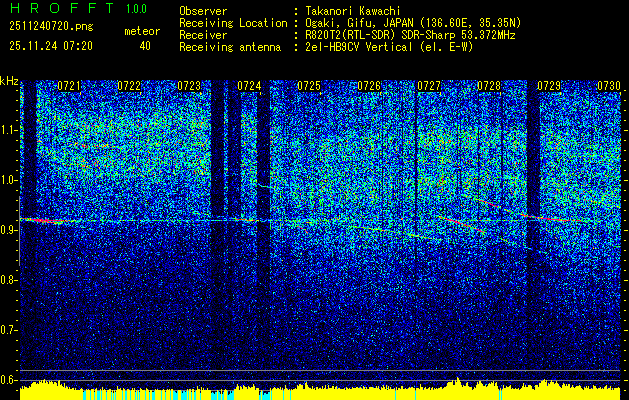This screenshot has height=400, width=629.
Task: Click the meteor count value 40
Action: (x=145, y=46)
